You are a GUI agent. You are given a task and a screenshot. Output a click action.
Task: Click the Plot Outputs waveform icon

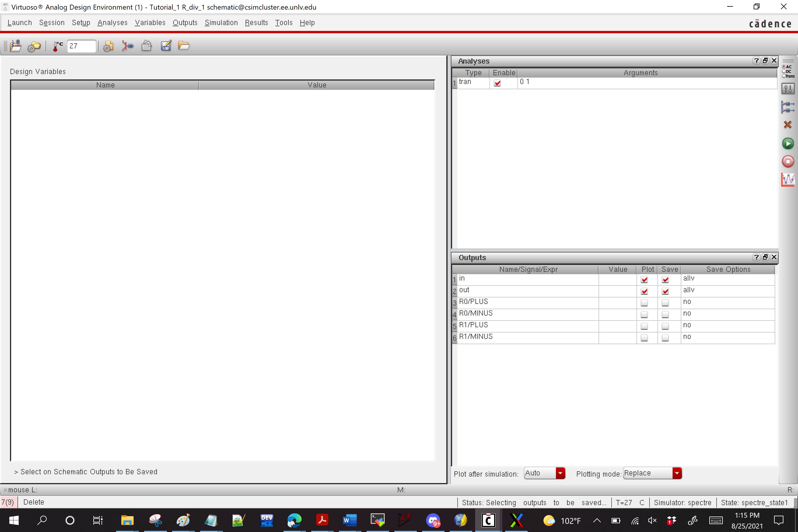pos(787,179)
